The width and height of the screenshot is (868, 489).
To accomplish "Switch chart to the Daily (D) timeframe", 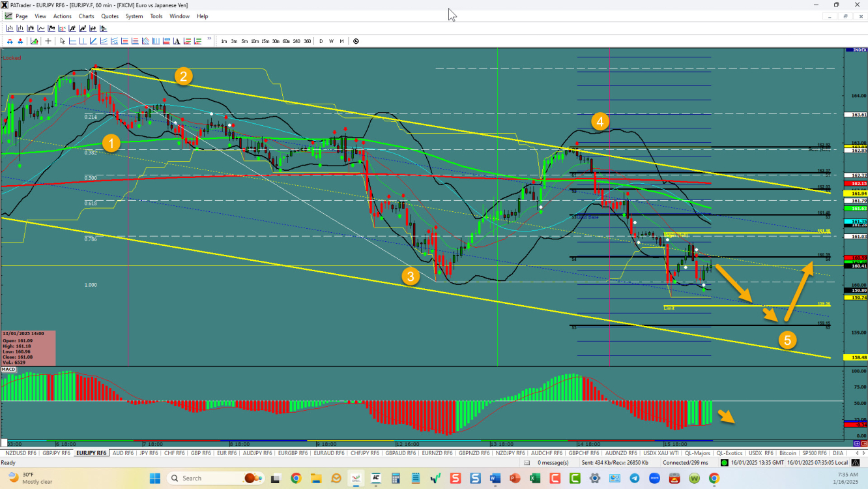I will coord(321,41).
